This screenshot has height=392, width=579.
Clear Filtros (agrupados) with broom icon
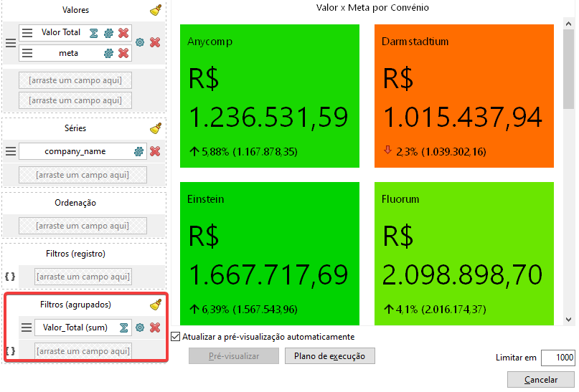click(156, 305)
